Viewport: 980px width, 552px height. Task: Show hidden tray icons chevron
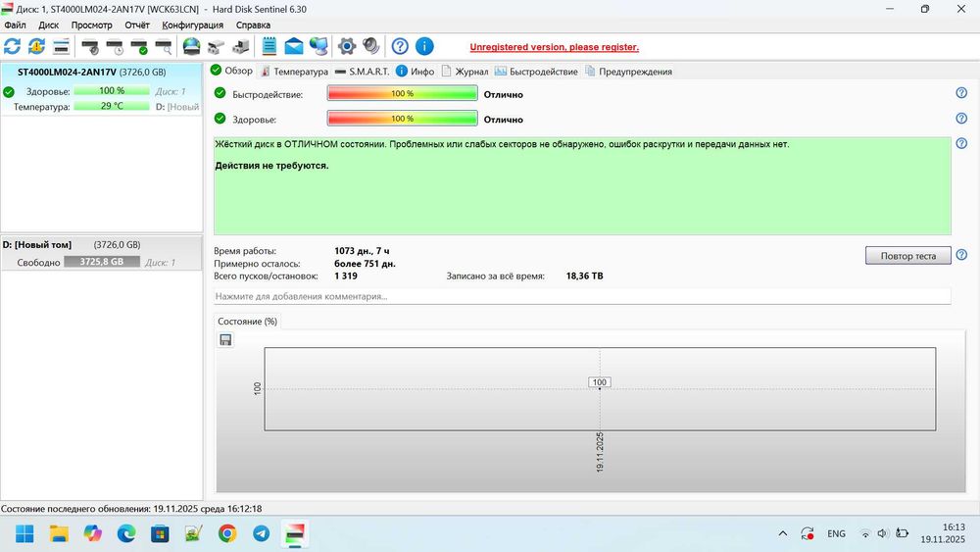[x=782, y=534]
